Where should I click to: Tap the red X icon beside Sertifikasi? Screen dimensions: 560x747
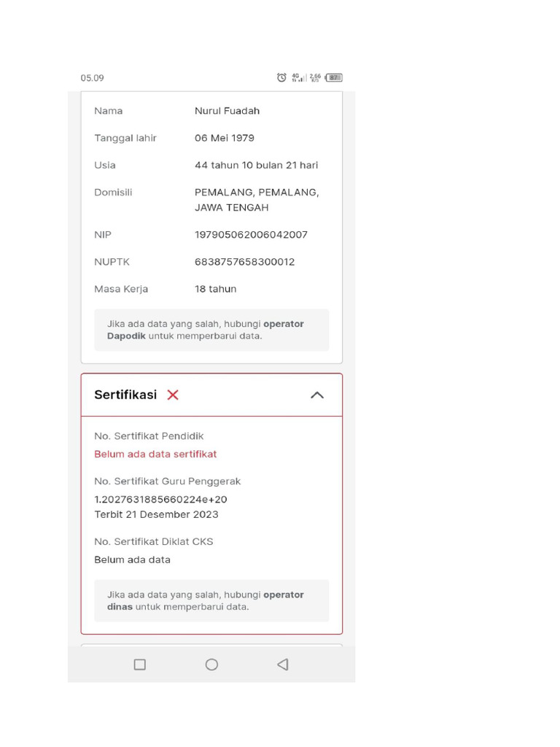point(173,395)
